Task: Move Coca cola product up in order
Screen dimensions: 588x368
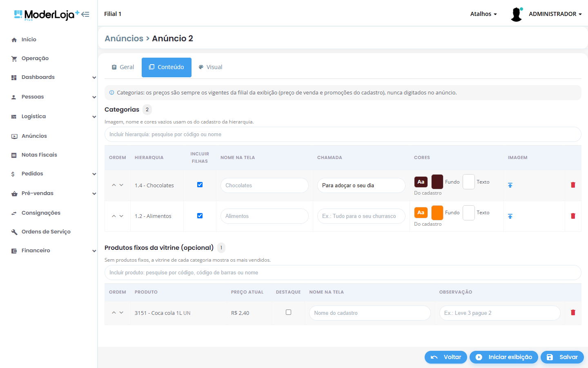Action: point(114,313)
